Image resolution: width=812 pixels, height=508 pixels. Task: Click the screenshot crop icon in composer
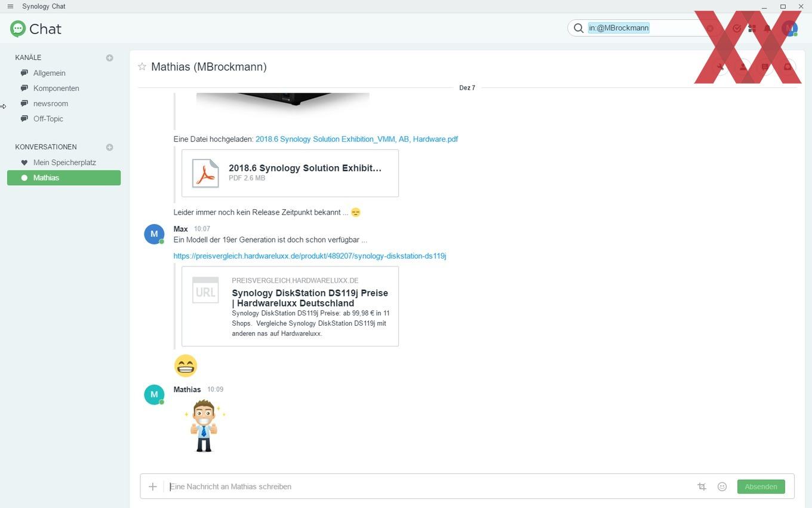coord(702,486)
